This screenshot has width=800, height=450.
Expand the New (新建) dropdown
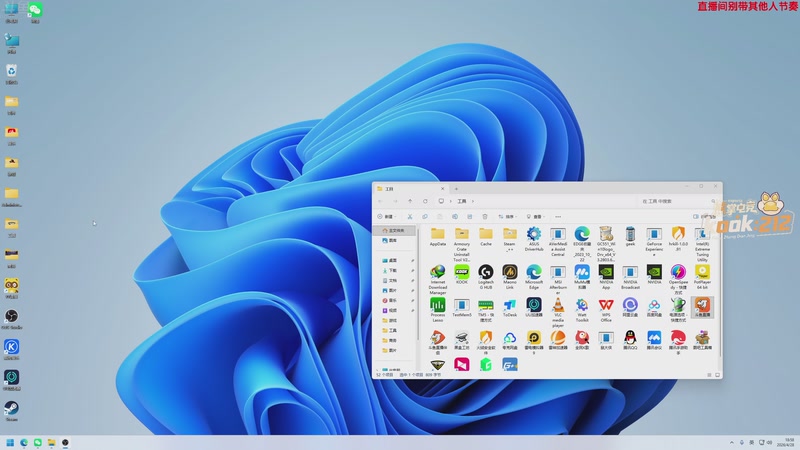(387, 216)
